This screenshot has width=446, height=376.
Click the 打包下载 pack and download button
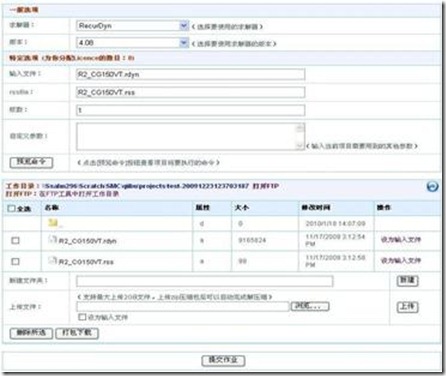(x=77, y=333)
